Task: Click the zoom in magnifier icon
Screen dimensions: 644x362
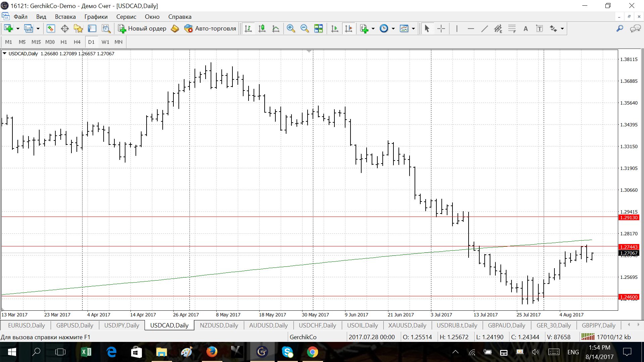Action: tap(291, 29)
